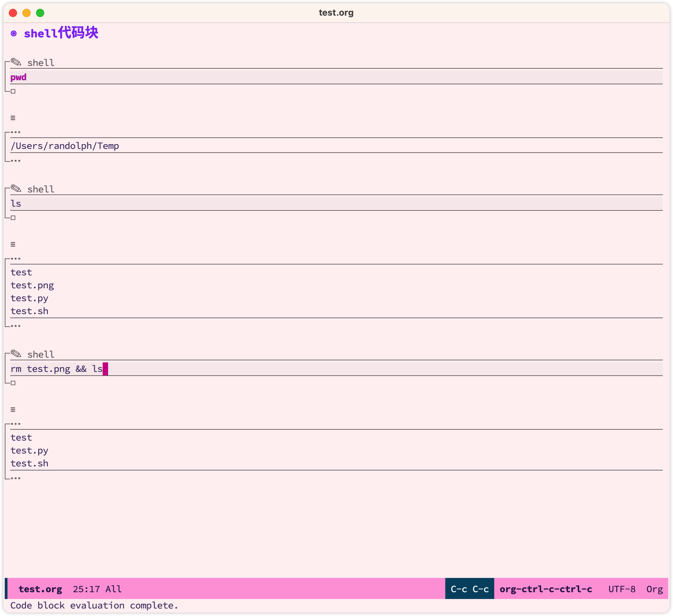Screen dimensions: 673x616
Task: Click closing ellipsis at end of last results
Action: (x=16, y=478)
